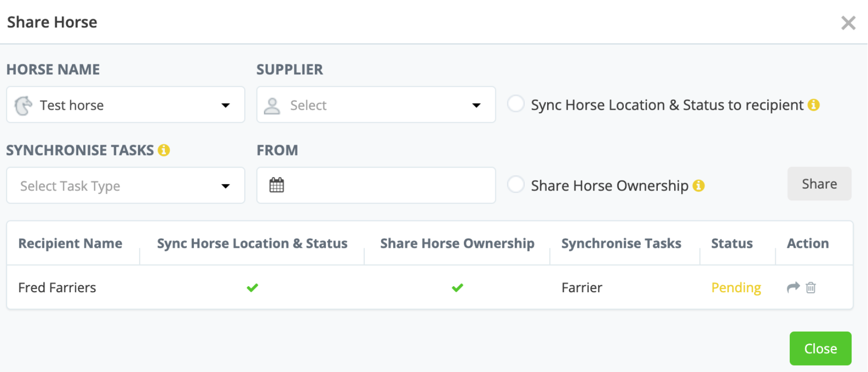Open the Select Task Type dropdown
This screenshot has height=372, width=868.
[126, 186]
